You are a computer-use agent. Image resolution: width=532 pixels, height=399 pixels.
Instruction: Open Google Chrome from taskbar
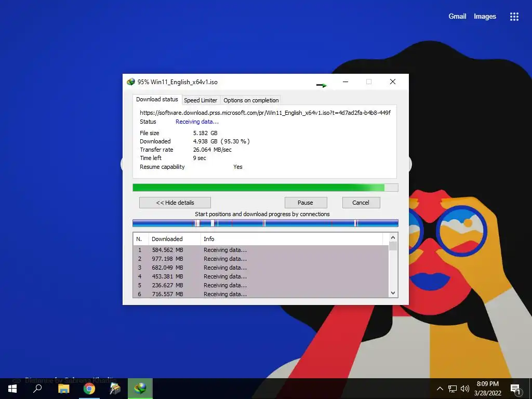click(x=89, y=389)
